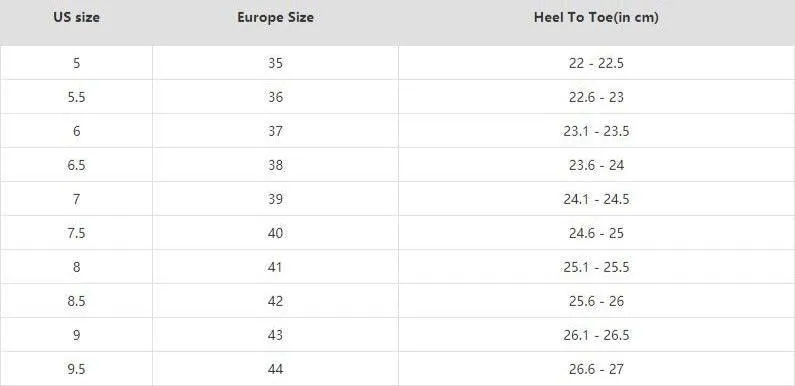The width and height of the screenshot is (795, 386).
Task: Click the 26.1 - 26.5 measurement cell
Action: pyautogui.click(x=596, y=335)
